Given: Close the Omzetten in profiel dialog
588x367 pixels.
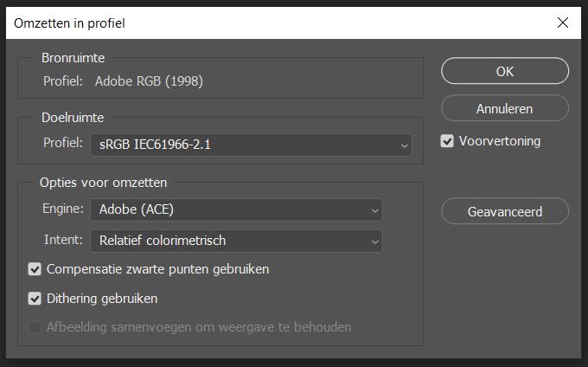Looking at the screenshot, I should [563, 23].
